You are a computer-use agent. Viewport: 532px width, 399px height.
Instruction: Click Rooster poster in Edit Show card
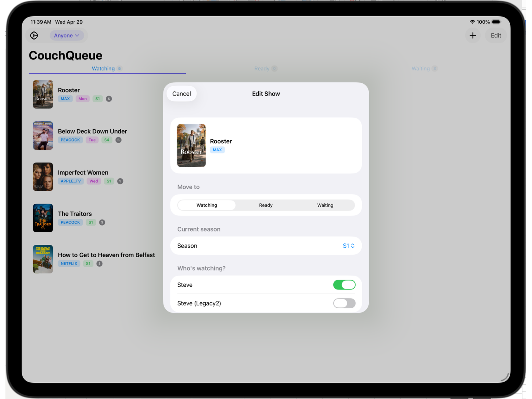[x=191, y=145]
